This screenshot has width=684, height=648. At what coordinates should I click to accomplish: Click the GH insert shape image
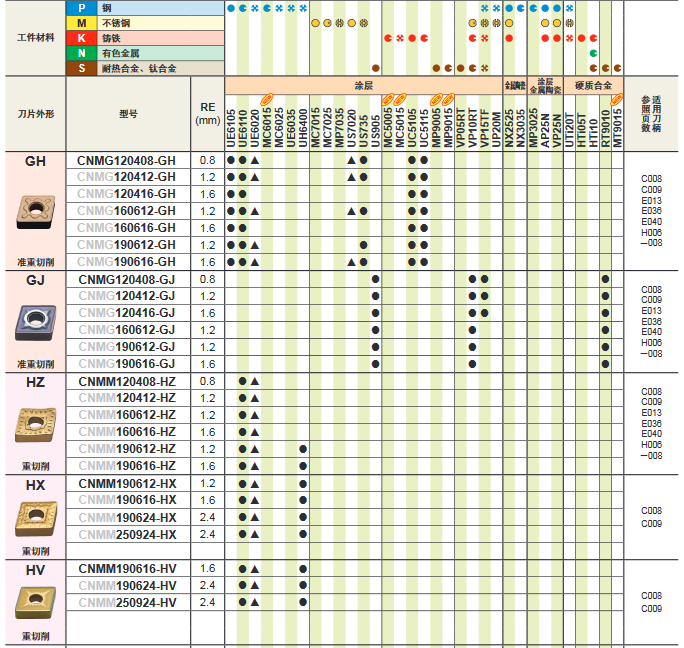click(x=35, y=210)
